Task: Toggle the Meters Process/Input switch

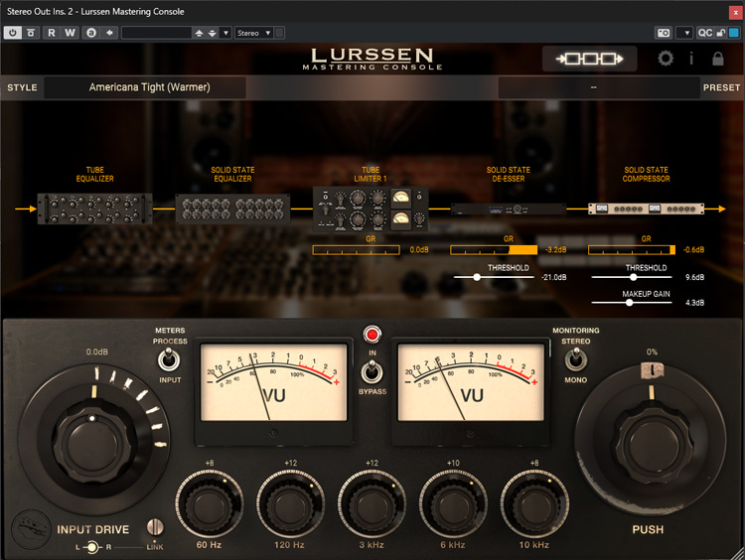Action: pos(169,359)
